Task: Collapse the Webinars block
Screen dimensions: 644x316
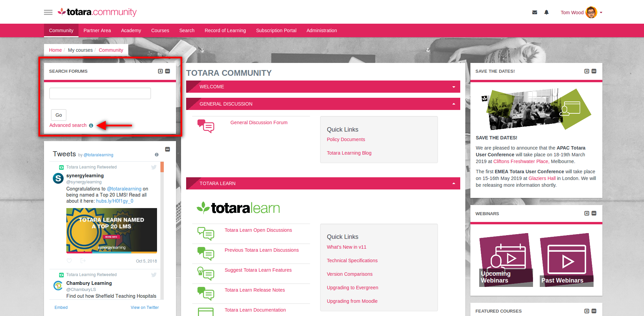Action: coord(594,213)
